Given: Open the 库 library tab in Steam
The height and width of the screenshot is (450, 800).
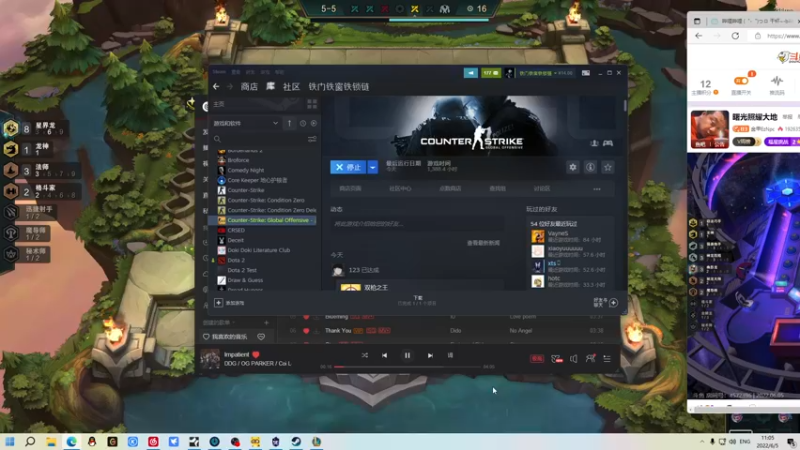Looking at the screenshot, I should pyautogui.click(x=270, y=87).
